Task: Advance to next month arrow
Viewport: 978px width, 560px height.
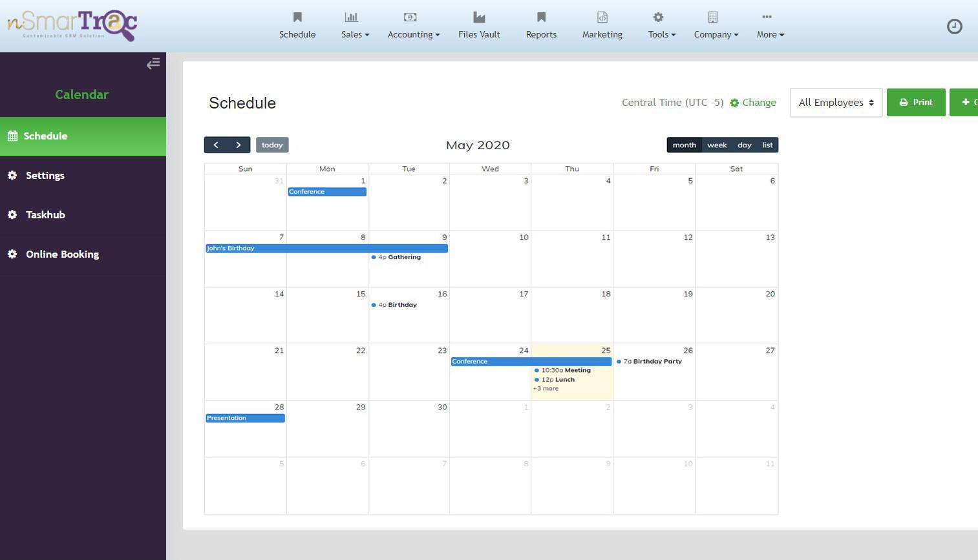Action: click(239, 145)
